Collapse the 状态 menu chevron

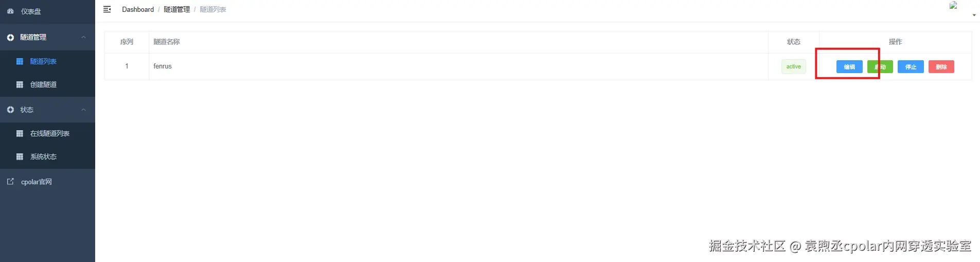click(84, 110)
